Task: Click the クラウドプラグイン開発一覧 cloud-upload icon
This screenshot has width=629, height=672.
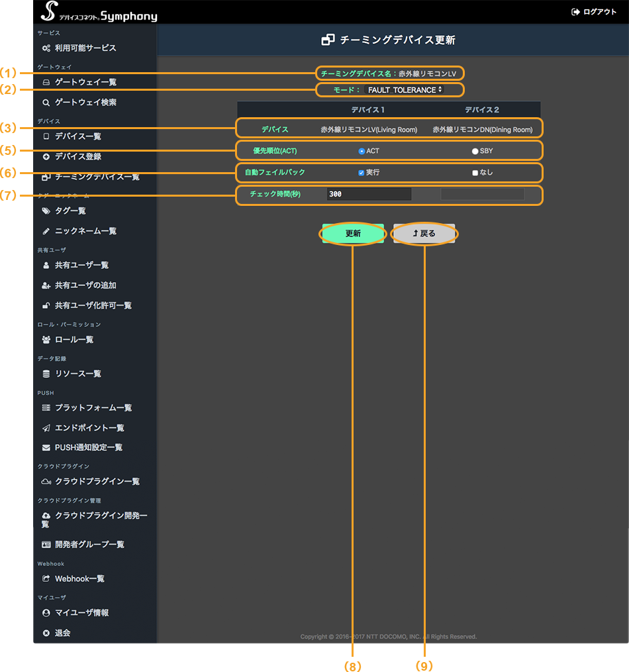Action: point(46,516)
